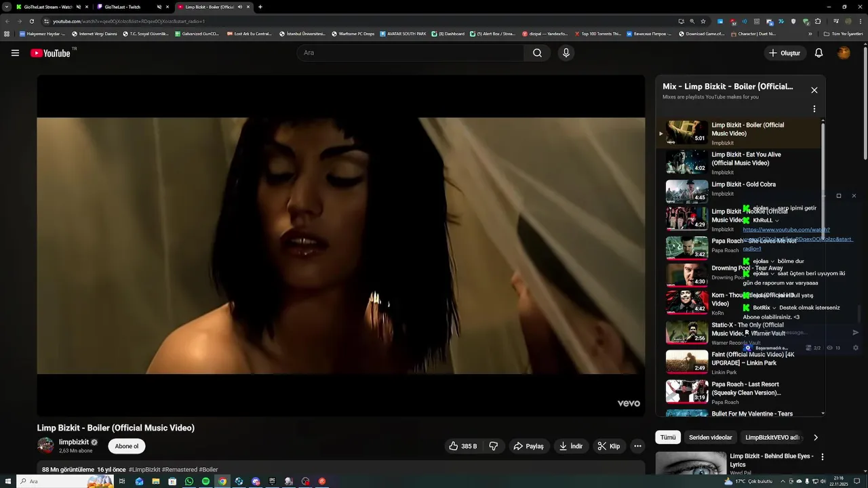Bookmark this page with star icon
868x488 pixels.
click(x=703, y=21)
